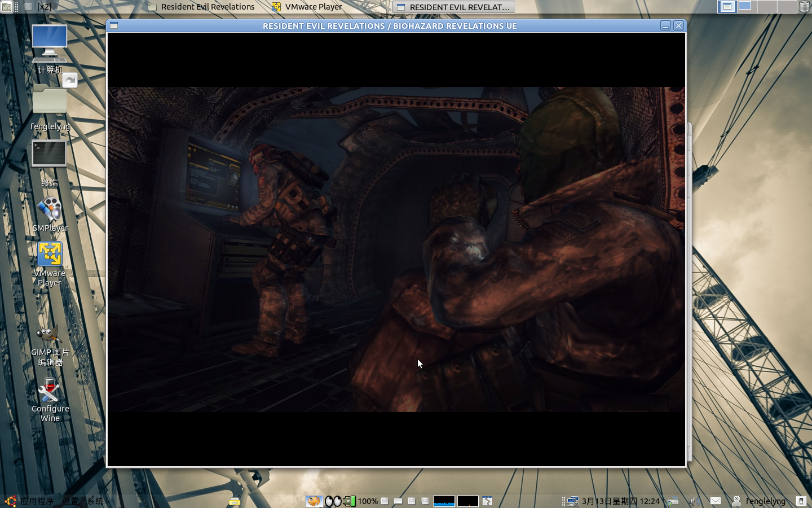Switch to Resident Evil Revelations folder taskbar item
Image resolution: width=812 pixels, height=508 pixels.
[x=201, y=7]
